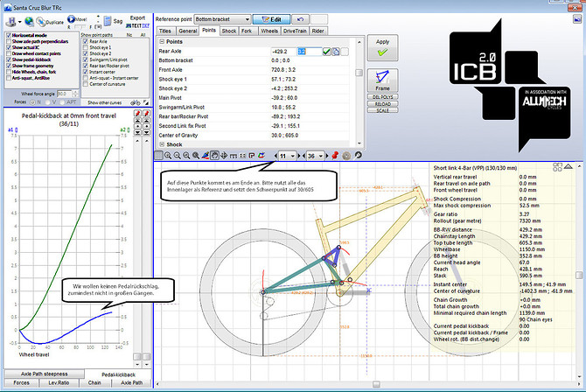Click the undo arrow button next to Edit
This screenshot has height=392, width=586.
click(300, 19)
